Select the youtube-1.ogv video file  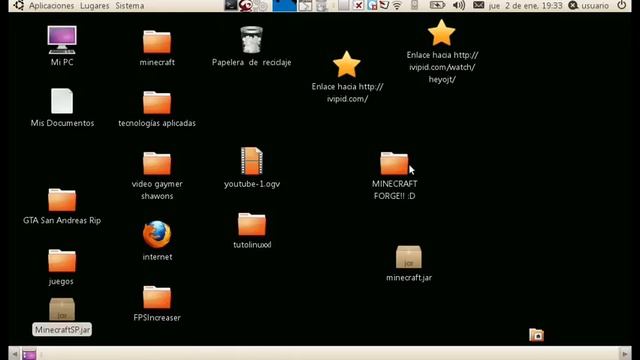click(x=252, y=161)
